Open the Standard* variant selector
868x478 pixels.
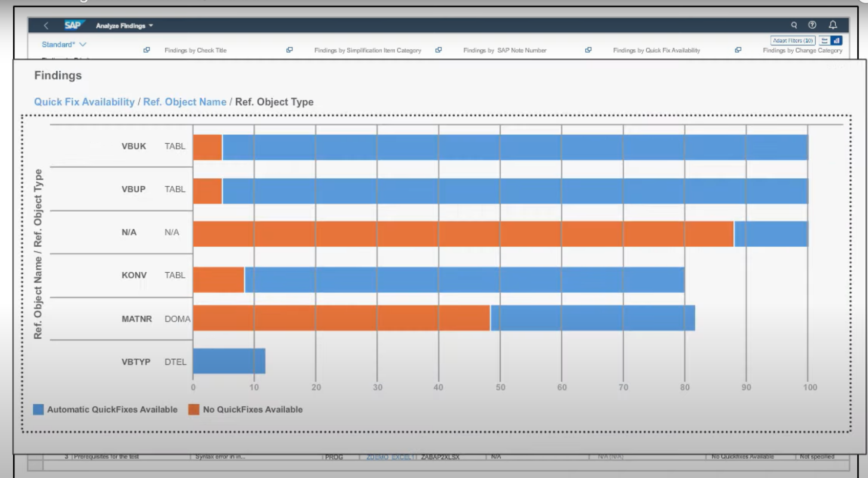(x=61, y=45)
